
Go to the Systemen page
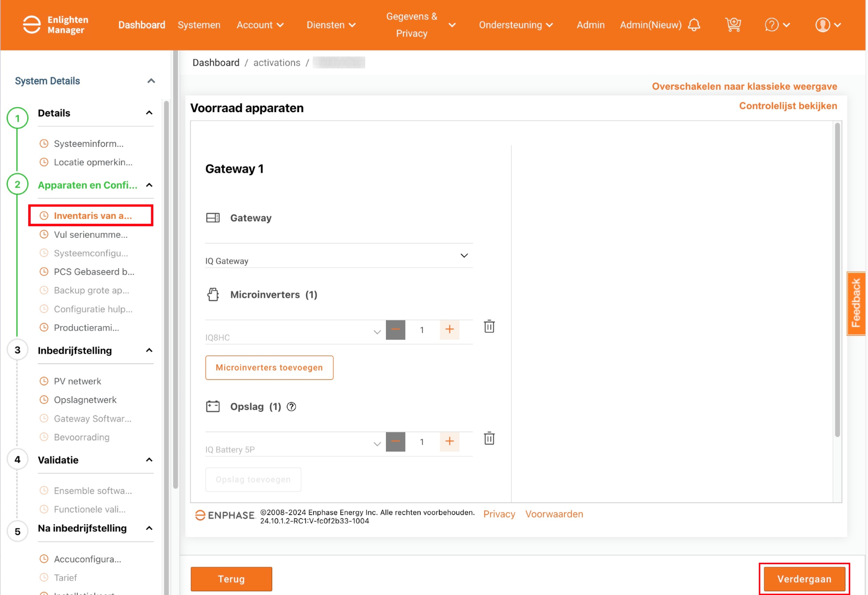click(199, 25)
